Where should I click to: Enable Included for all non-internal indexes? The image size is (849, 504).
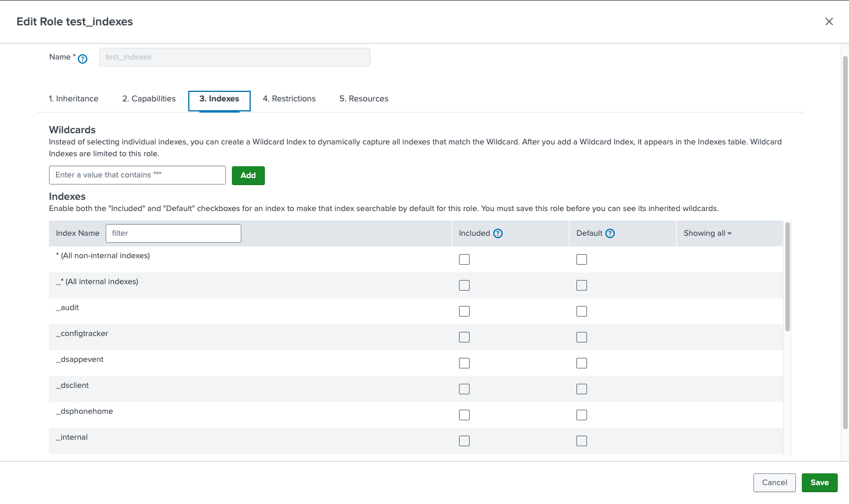[464, 259]
